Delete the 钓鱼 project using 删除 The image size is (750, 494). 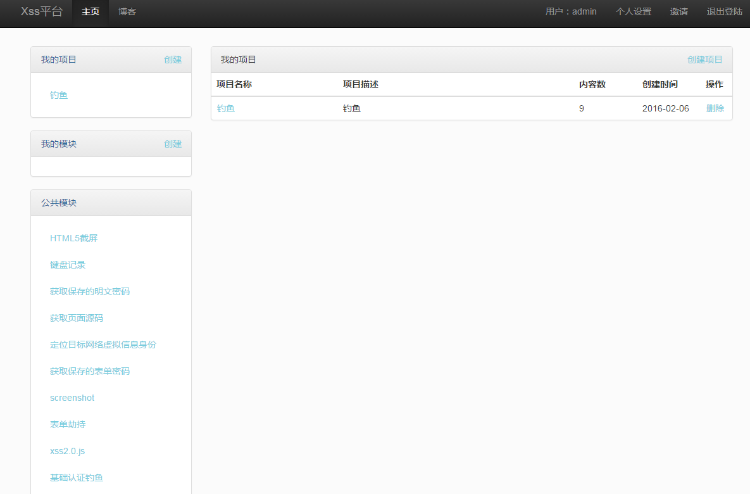(714, 108)
